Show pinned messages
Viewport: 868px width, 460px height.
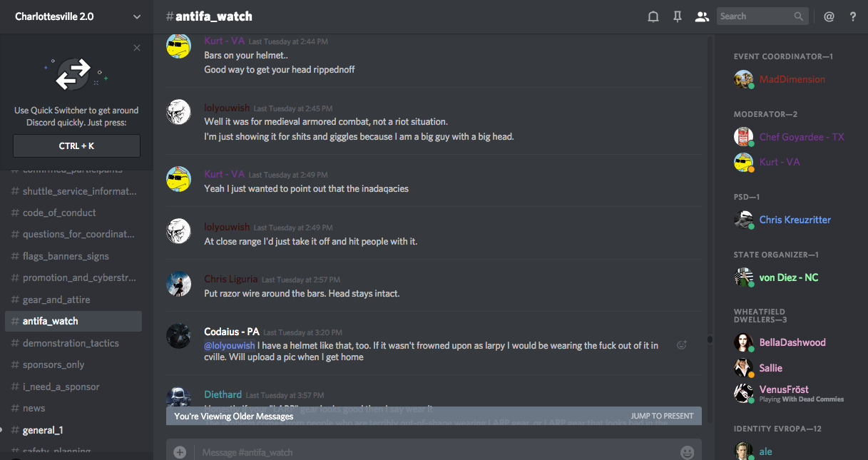point(678,16)
